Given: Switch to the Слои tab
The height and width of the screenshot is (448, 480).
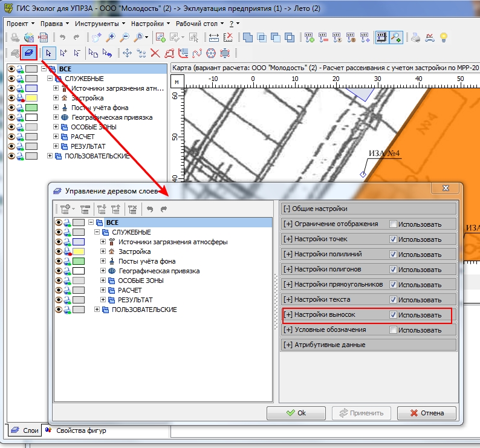Looking at the screenshot, I should point(25,430).
